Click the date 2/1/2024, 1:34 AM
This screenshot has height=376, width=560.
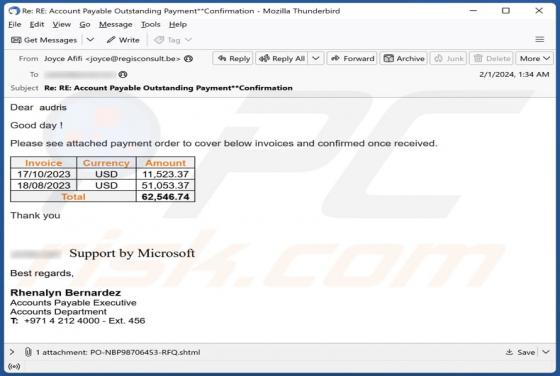pyautogui.click(x=514, y=74)
